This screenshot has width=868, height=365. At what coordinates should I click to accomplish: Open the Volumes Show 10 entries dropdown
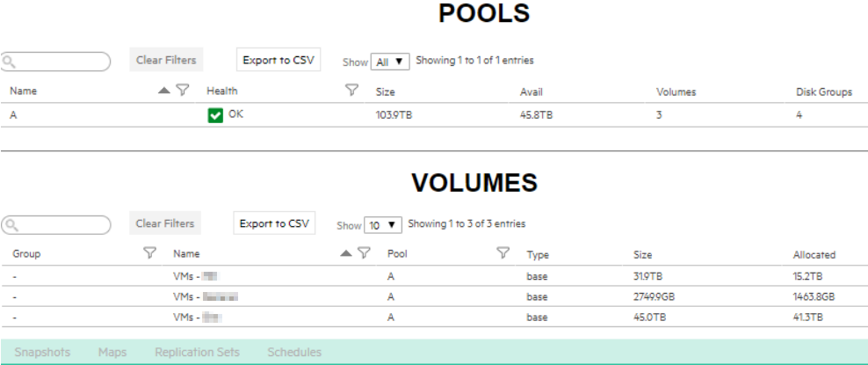point(382,225)
